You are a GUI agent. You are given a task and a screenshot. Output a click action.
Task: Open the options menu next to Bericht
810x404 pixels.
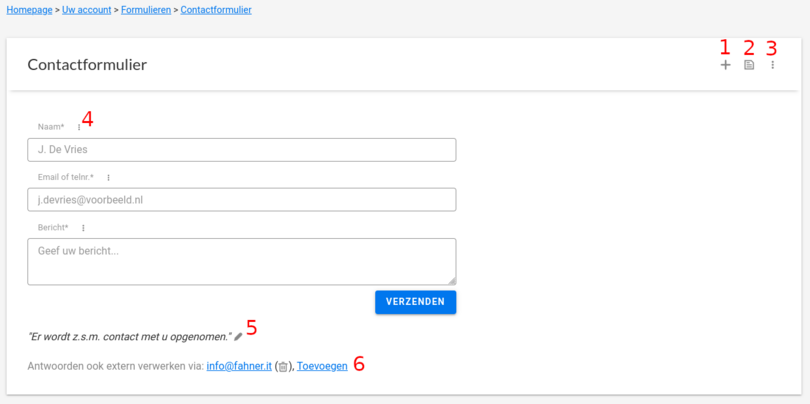tap(83, 228)
